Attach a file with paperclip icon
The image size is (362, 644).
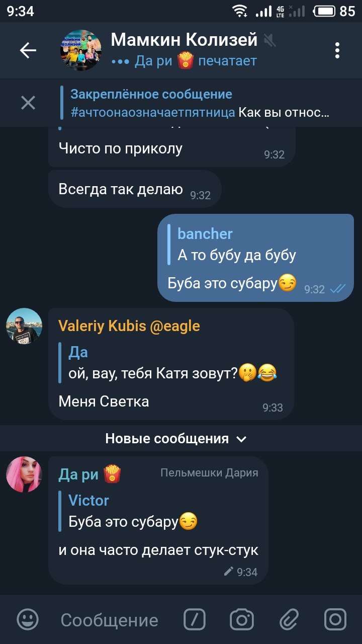[x=289, y=619]
